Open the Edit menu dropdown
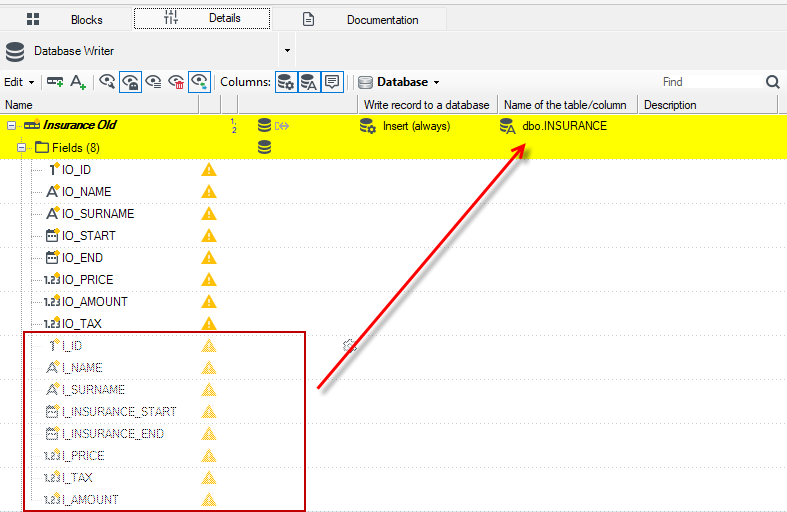 19,82
